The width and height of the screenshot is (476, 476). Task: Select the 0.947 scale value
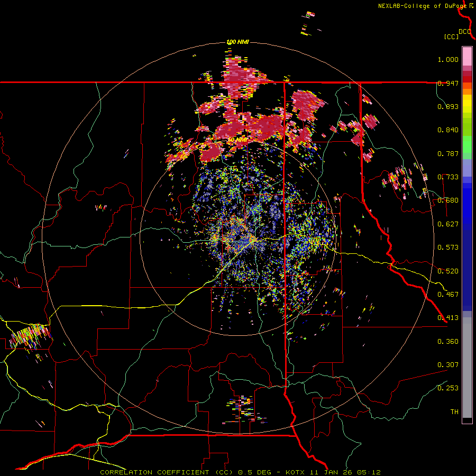(x=448, y=83)
